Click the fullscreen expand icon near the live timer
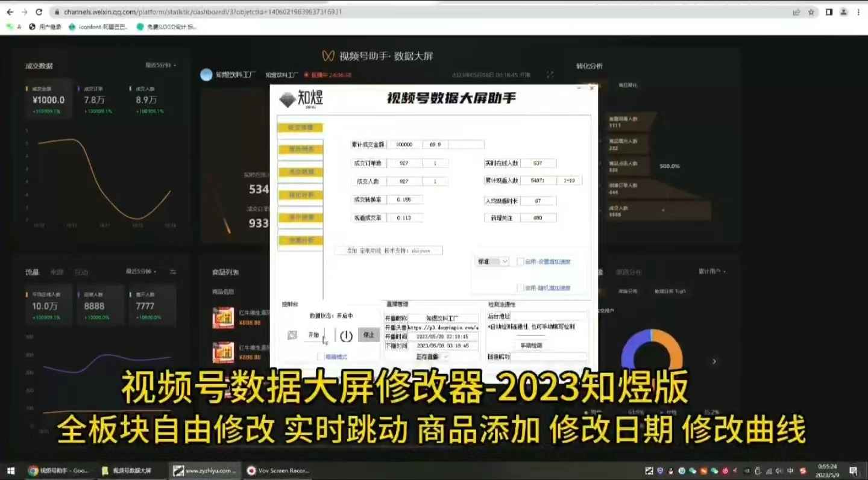Viewport: 868px width, 480px height. (x=550, y=74)
